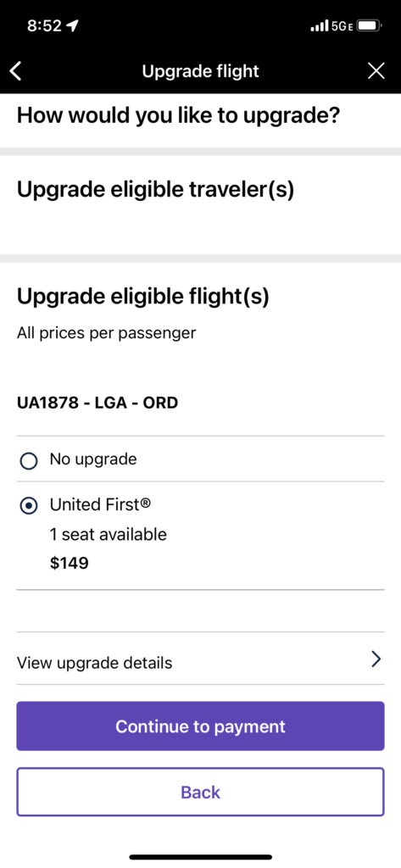
Task: Tap the home indicator bar
Action: click(x=200, y=857)
